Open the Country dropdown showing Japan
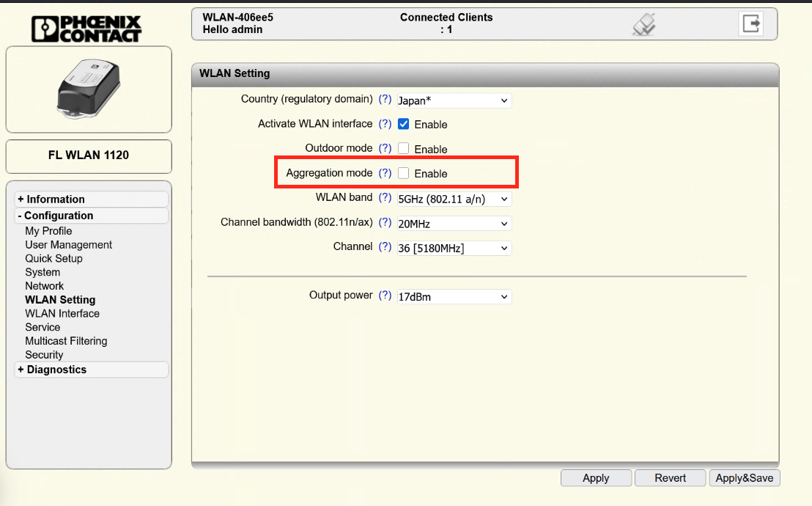This screenshot has height=506, width=812. pyautogui.click(x=454, y=100)
